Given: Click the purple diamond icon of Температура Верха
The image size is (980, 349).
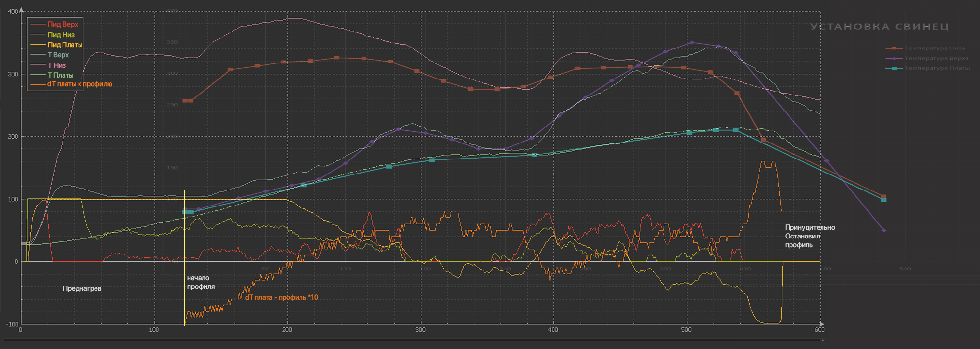Looking at the screenshot, I should [894, 58].
